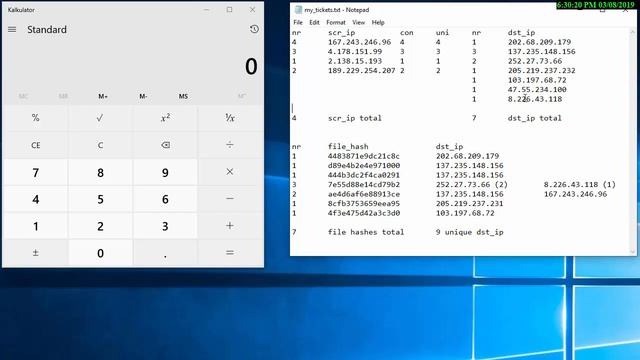Click the digit 1 key
The image size is (640, 360).
[36, 226]
